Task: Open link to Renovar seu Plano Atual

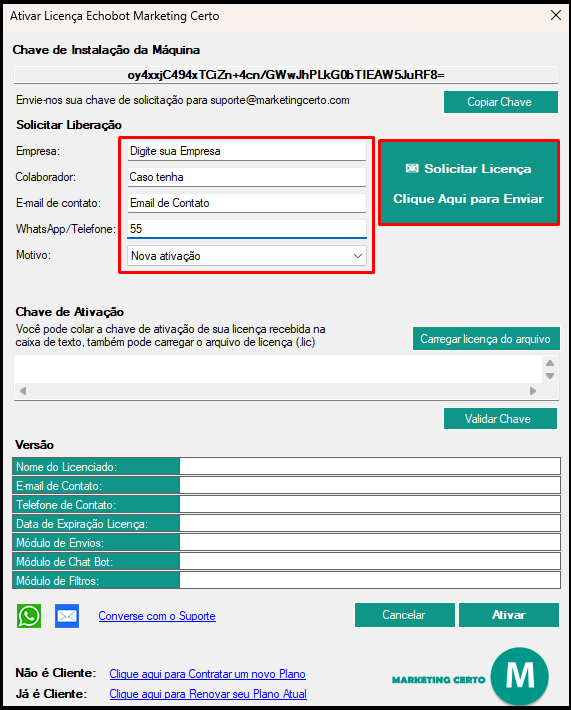Action: coord(208,694)
